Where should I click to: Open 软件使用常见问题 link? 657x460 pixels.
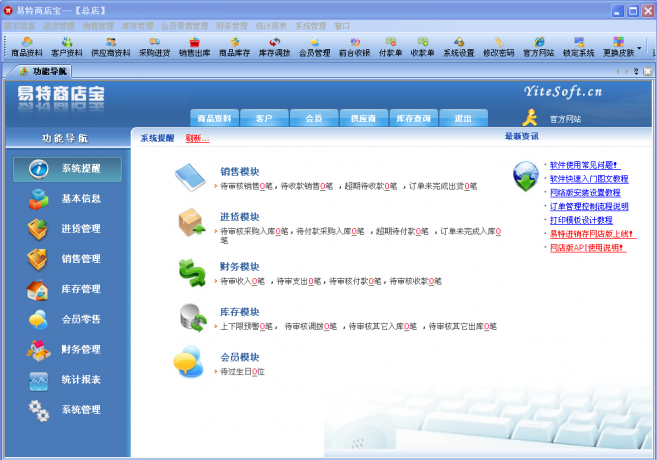click(x=585, y=165)
